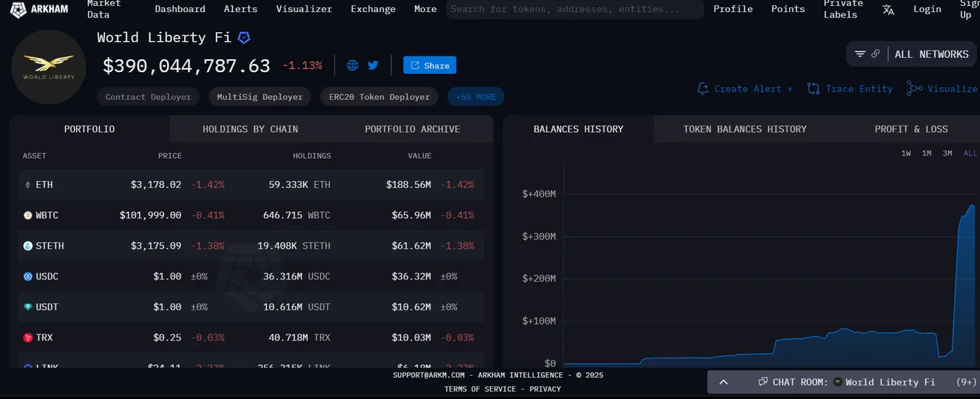Click the ETH token icon
The image size is (980, 399).
coord(28,185)
